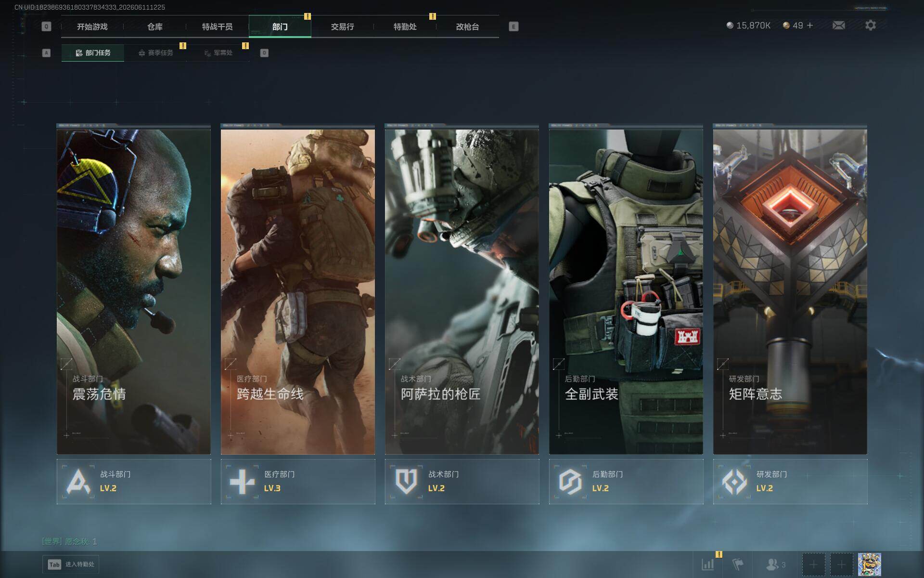924x578 pixels.
Task: Click the small square icon on 全副武装 card
Action: tap(559, 364)
